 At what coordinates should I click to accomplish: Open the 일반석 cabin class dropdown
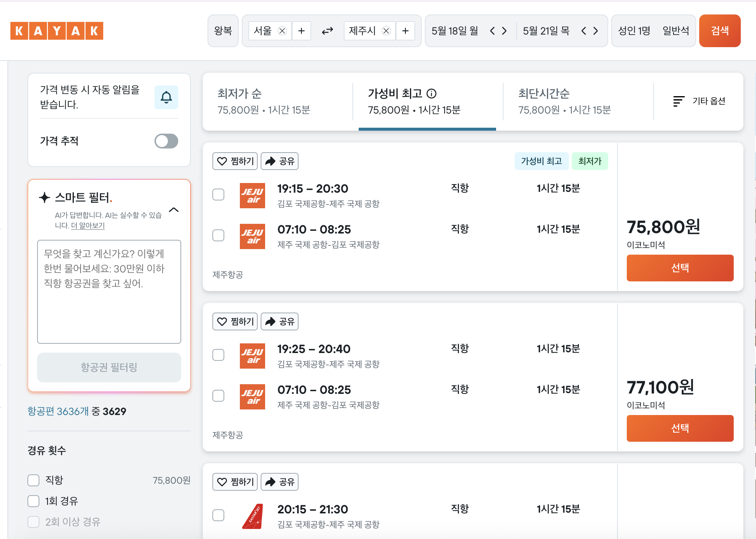[x=676, y=31]
